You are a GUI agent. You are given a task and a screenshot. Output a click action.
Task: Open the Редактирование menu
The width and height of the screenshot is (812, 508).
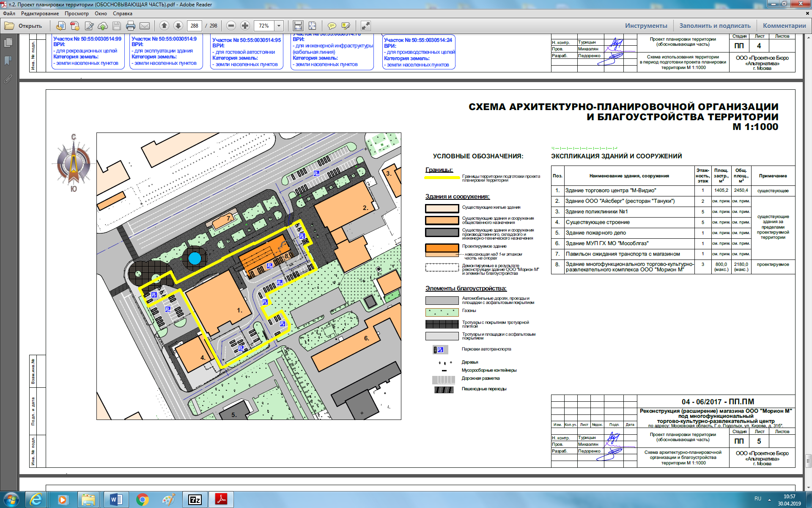tap(40, 14)
